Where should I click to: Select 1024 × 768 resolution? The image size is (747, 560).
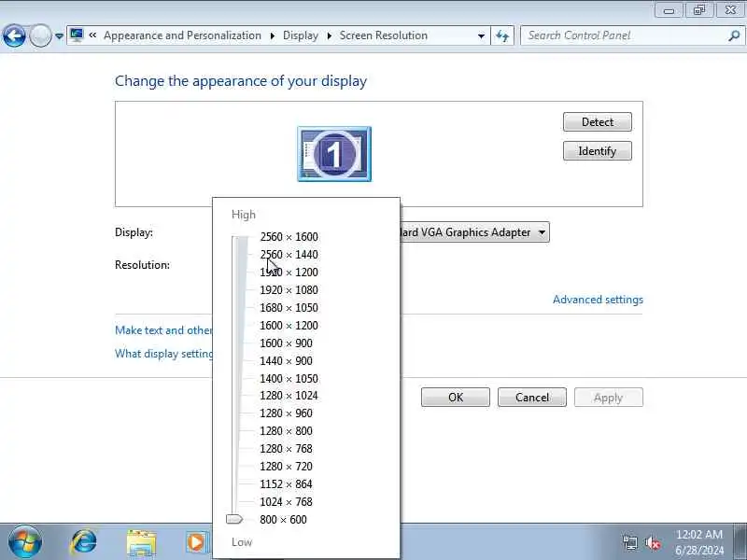pos(286,501)
